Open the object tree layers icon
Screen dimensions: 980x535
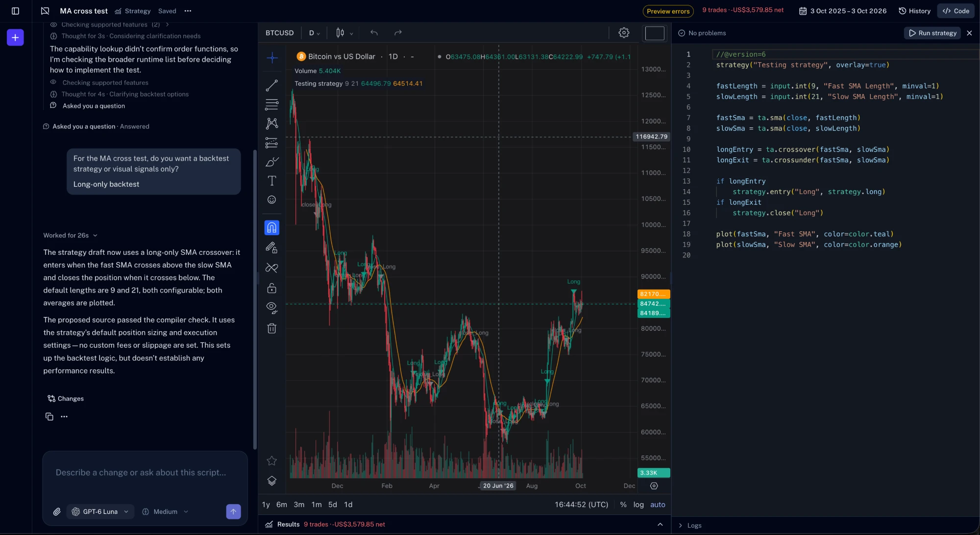(272, 481)
